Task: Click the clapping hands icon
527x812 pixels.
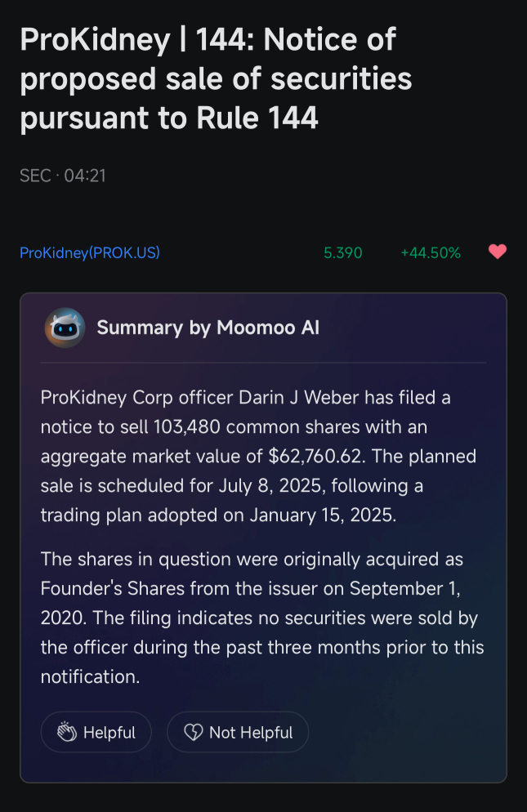Action: click(x=67, y=732)
